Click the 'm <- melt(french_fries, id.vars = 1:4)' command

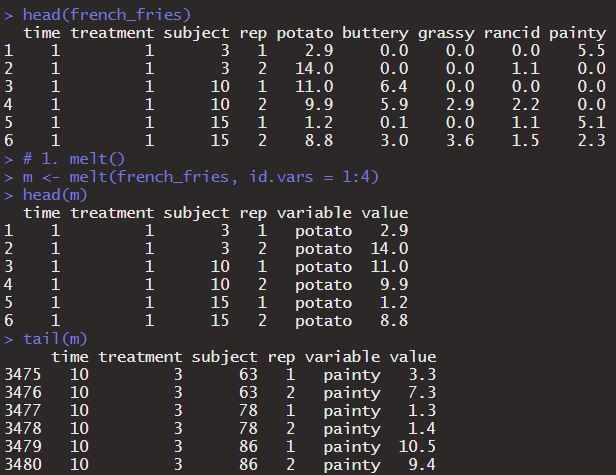point(191,177)
